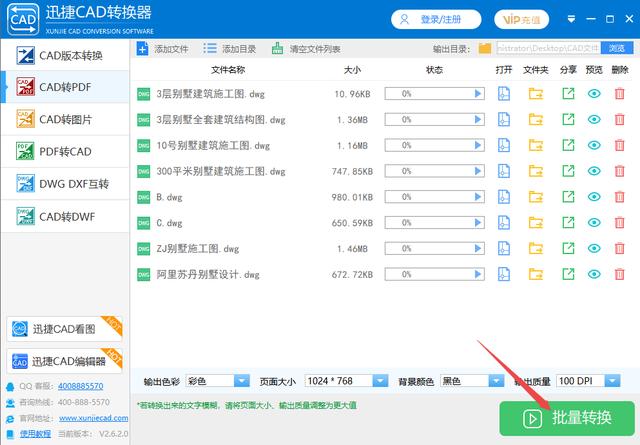Image resolution: width=640 pixels, height=445 pixels.
Task: Delete 3层别墅建筑施工图.dwg row
Action: (x=620, y=94)
